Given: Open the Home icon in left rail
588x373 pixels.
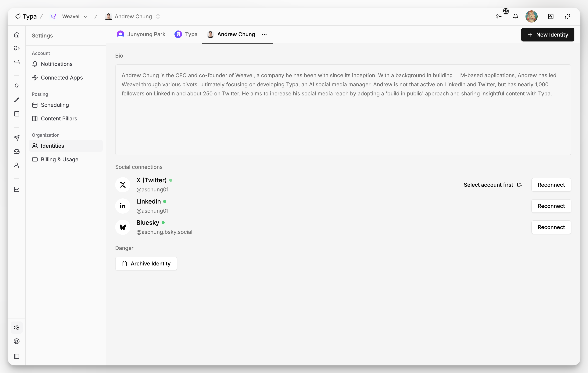Looking at the screenshot, I should click(17, 35).
